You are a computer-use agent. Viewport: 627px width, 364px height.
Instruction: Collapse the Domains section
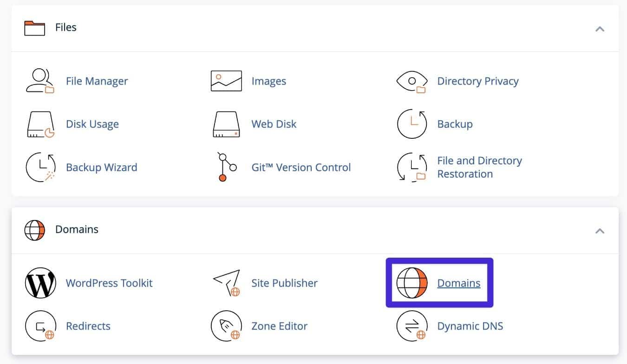pyautogui.click(x=600, y=230)
